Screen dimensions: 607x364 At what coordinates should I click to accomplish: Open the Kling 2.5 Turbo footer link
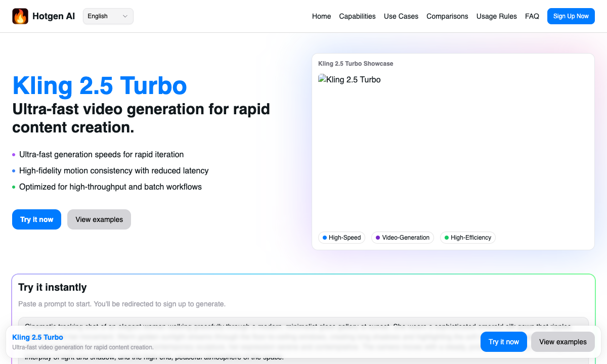[x=37, y=337]
